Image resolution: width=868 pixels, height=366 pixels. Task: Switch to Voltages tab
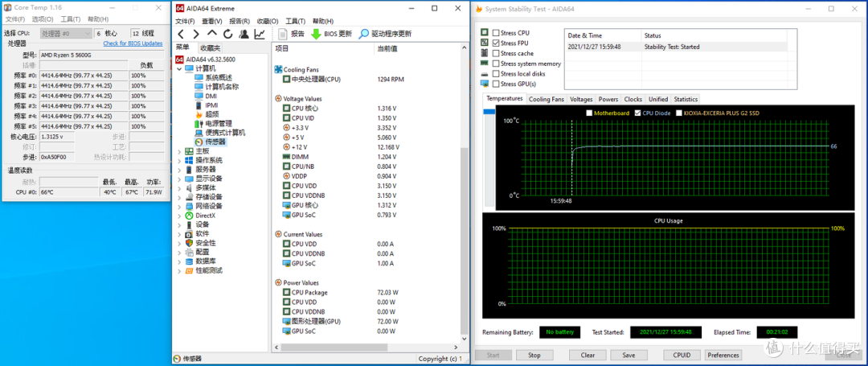tap(581, 100)
